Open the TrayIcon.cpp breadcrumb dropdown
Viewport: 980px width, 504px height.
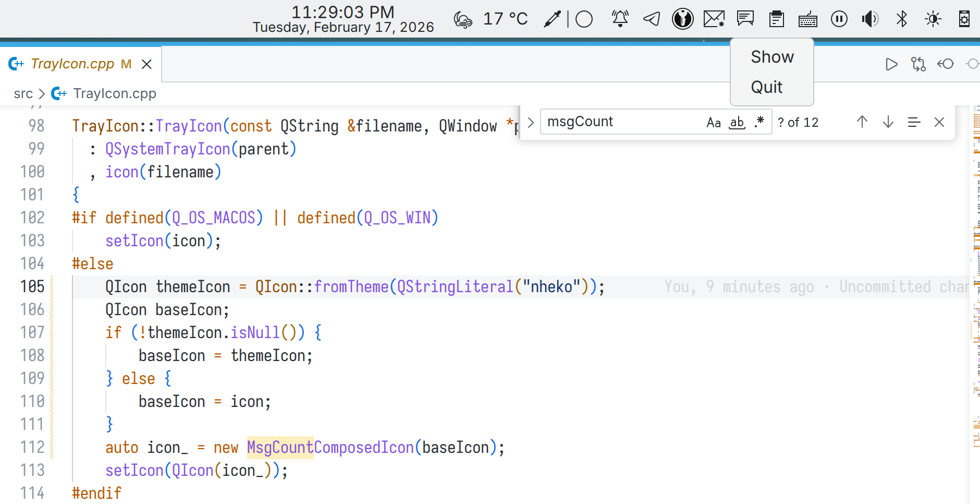point(114,93)
